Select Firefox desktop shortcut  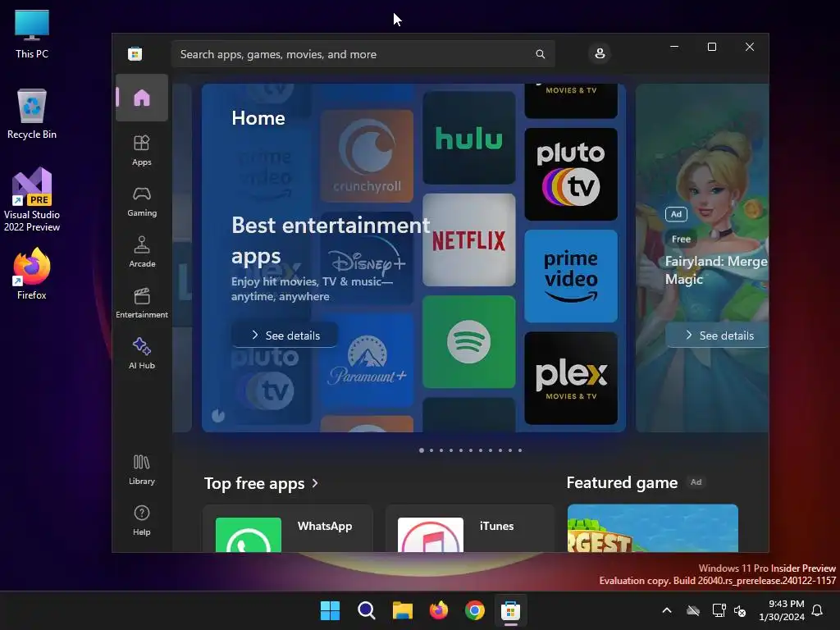(x=32, y=274)
